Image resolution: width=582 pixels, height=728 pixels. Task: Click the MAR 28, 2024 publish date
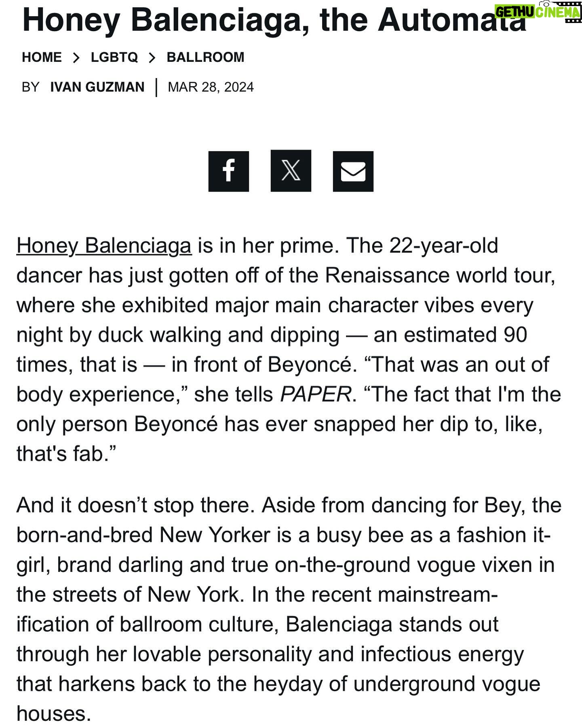pos(211,87)
